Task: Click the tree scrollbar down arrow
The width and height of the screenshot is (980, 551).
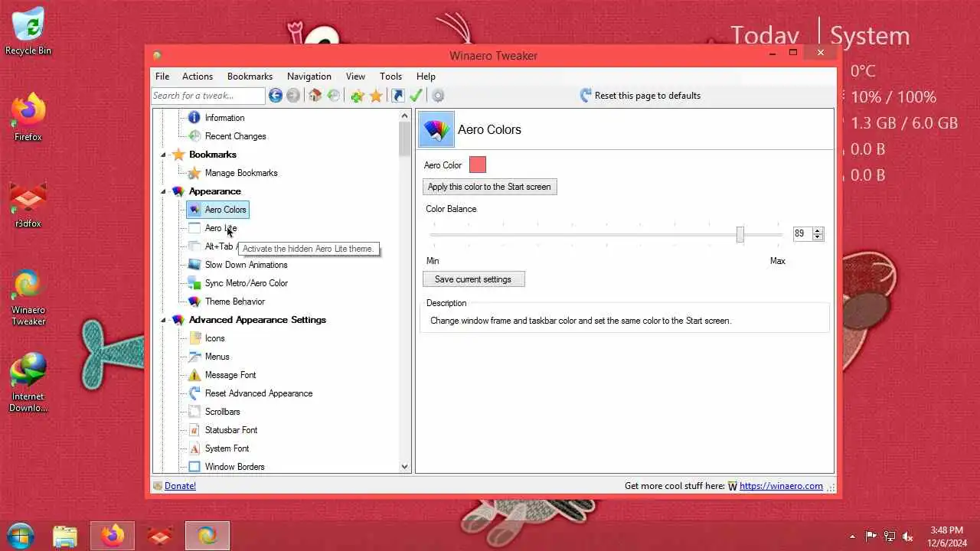Action: click(405, 467)
